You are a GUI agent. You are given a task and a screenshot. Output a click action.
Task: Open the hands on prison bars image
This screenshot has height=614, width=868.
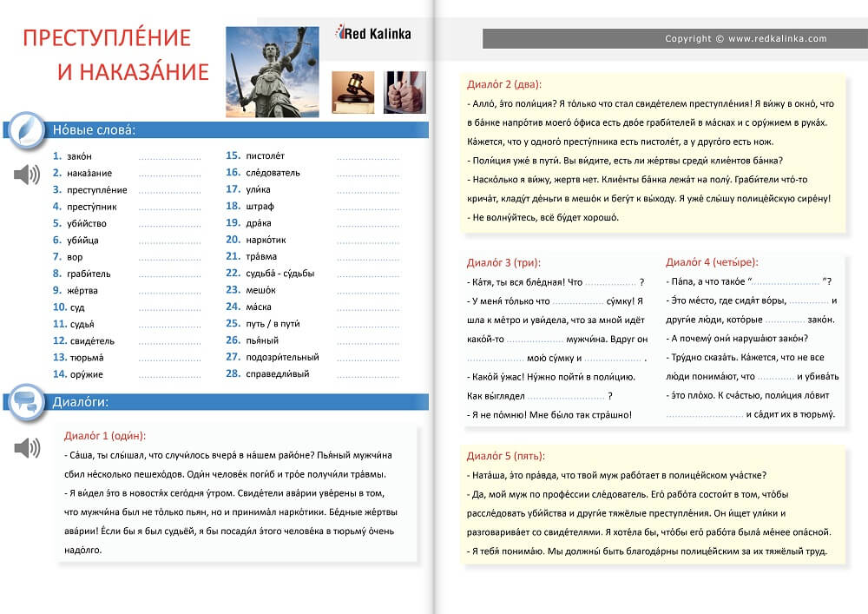coord(404,92)
